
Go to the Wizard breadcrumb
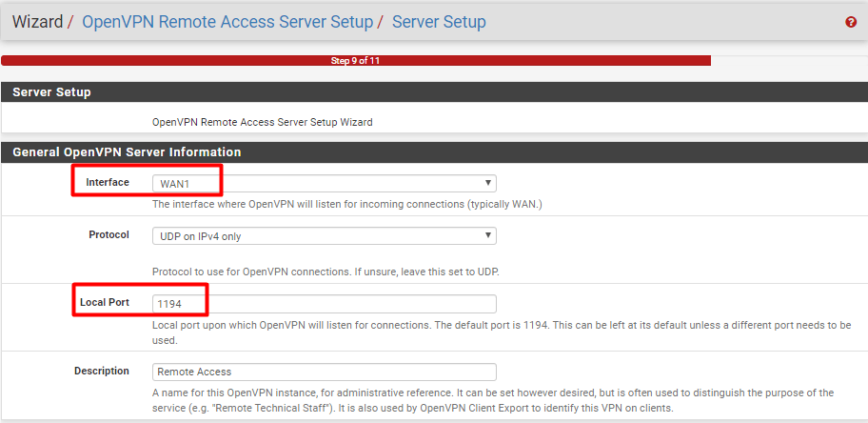click(37, 21)
